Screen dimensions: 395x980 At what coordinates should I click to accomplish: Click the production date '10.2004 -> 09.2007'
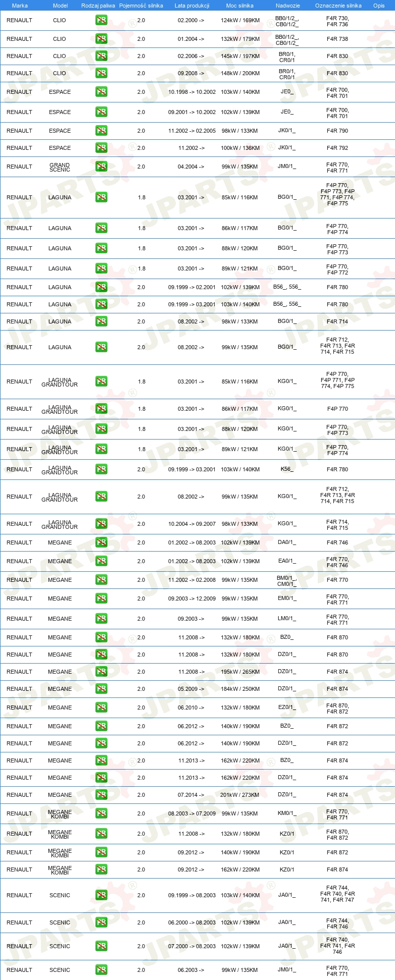(x=192, y=524)
